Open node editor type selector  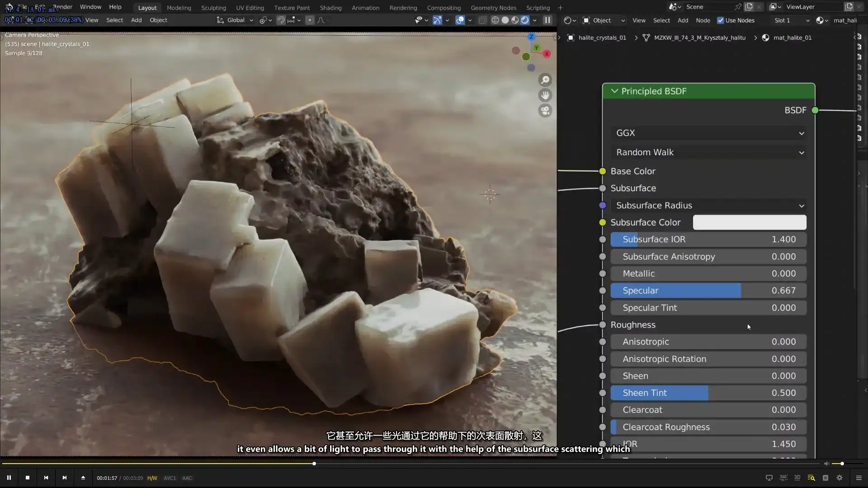(570, 20)
